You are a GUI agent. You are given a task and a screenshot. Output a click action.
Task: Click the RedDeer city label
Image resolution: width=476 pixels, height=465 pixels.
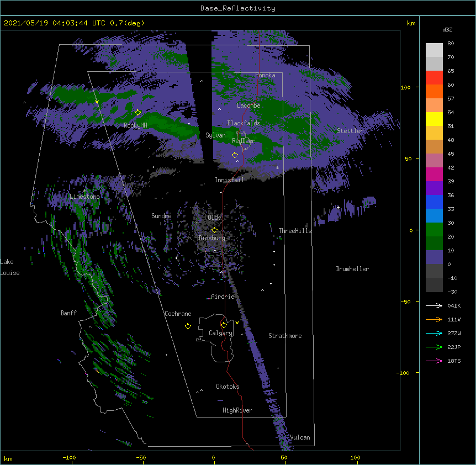[x=244, y=141]
